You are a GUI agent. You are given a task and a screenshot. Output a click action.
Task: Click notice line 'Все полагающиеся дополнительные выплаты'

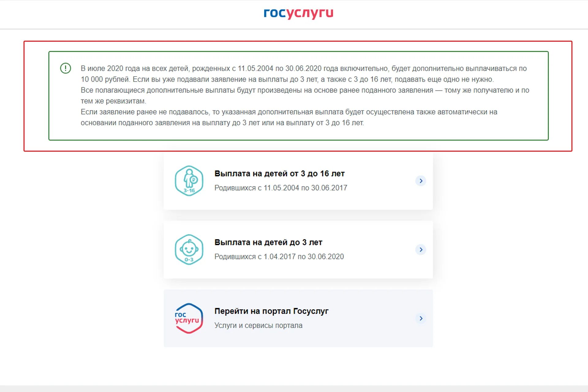pos(305,90)
